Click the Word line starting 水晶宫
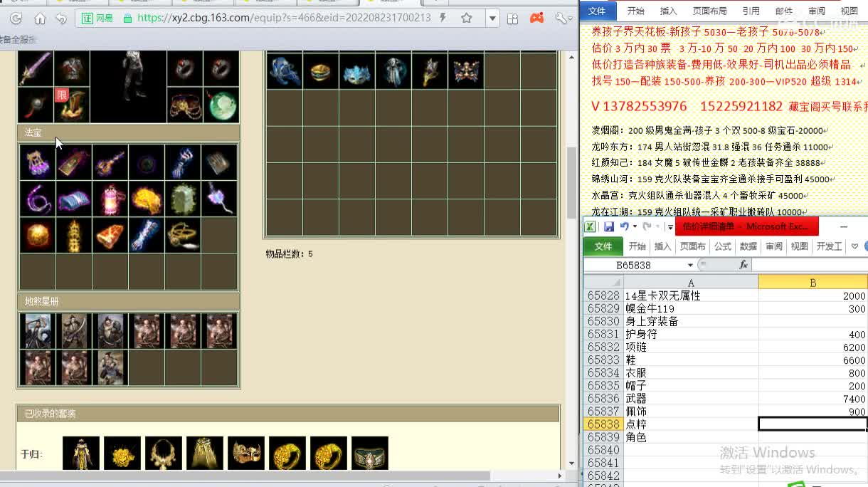 pyautogui.click(x=701, y=195)
